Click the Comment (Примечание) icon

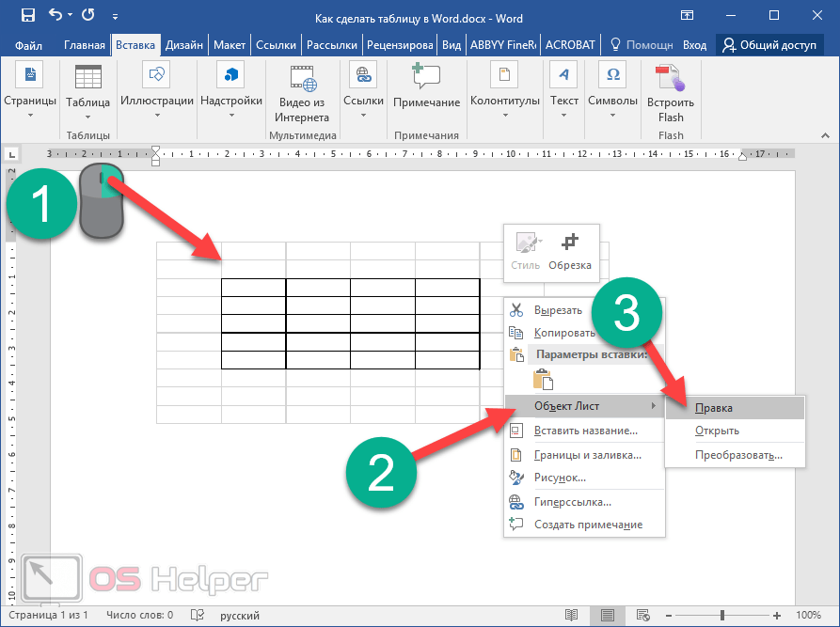click(x=426, y=77)
